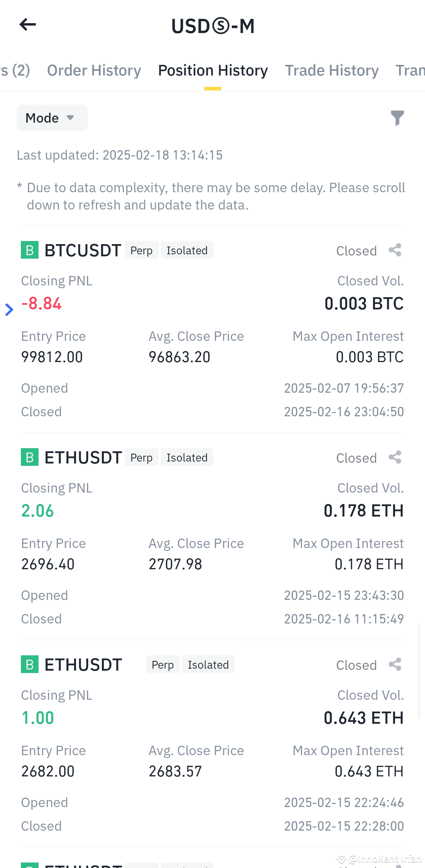
Task: Share the BTCUSDT closed position
Action: [x=395, y=250]
